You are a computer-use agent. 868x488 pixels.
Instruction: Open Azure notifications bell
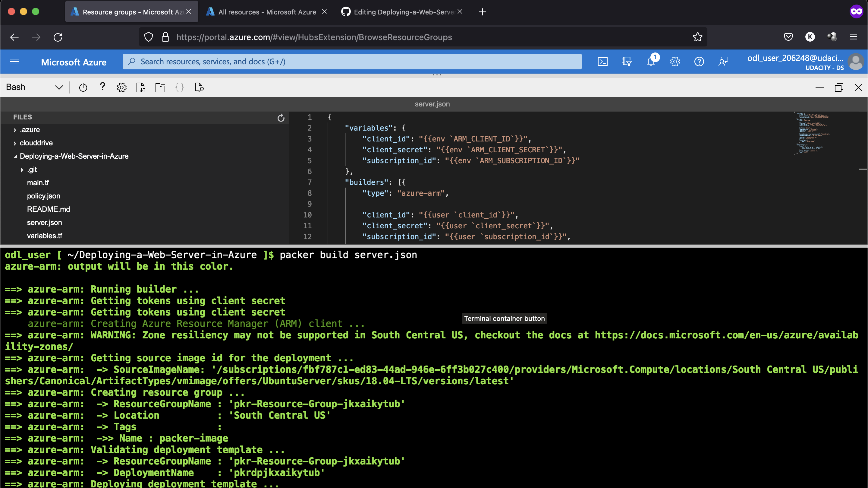(x=651, y=62)
